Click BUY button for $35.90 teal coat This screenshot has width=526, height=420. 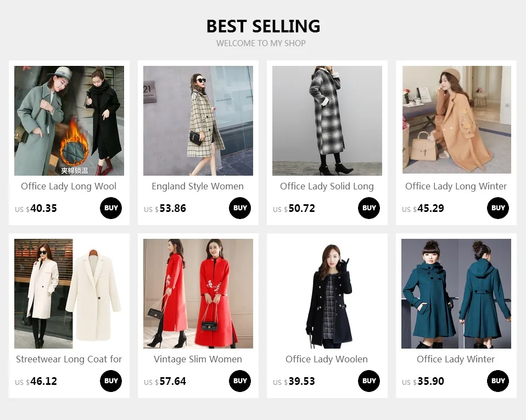coord(498,381)
